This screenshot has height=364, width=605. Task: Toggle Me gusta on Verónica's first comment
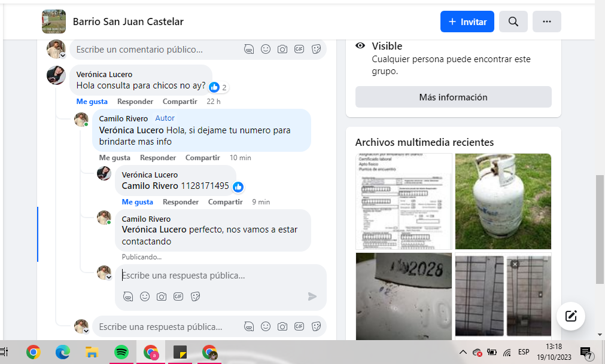pos(92,102)
